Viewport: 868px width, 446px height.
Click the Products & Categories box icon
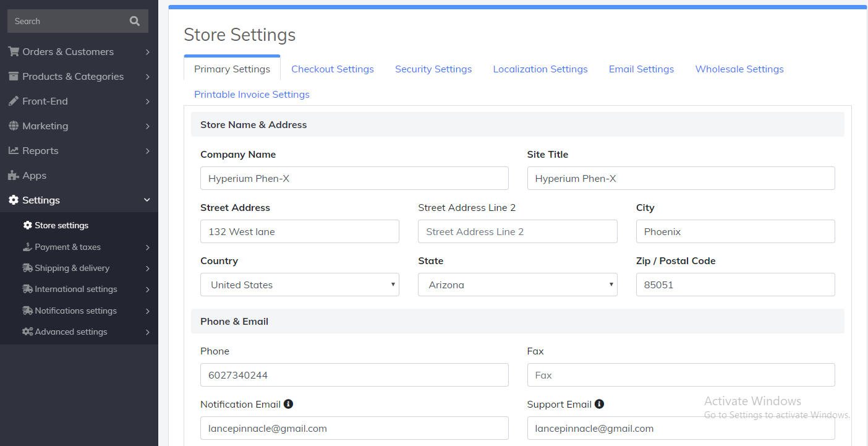[14, 76]
